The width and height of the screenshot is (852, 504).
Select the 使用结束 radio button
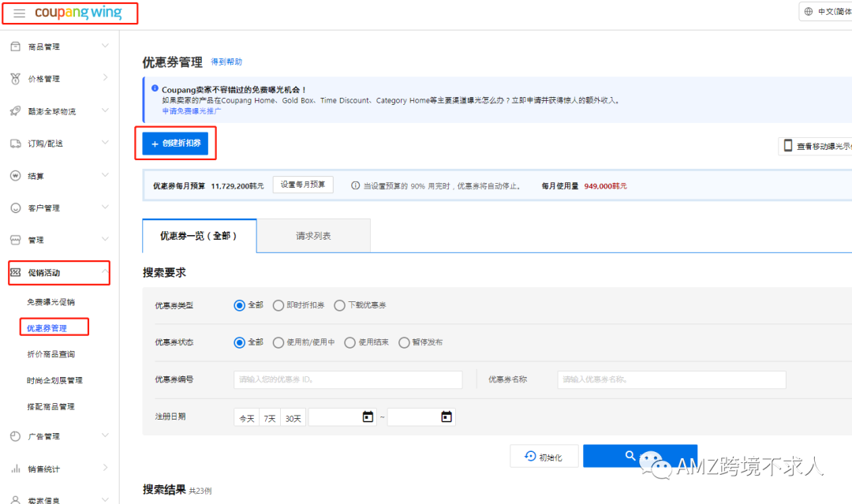click(x=350, y=342)
